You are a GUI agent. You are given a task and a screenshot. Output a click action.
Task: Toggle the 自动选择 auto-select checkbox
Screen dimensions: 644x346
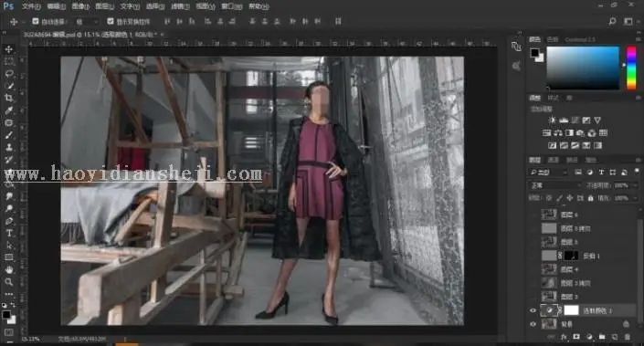36,21
